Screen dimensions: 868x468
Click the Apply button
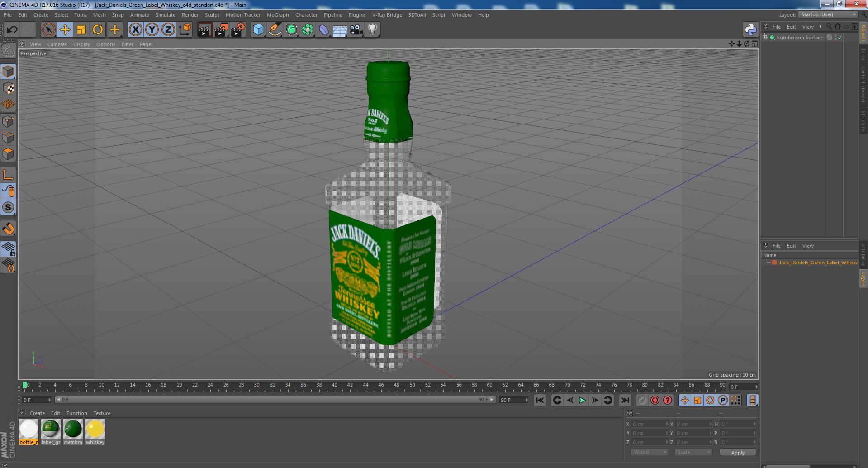click(x=738, y=452)
